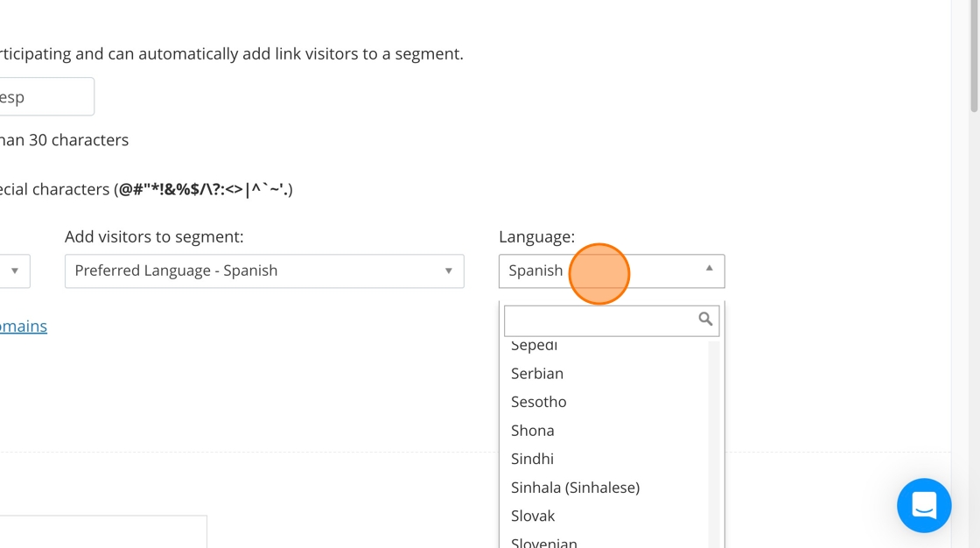Collapse the Language dropdown arrow

710,269
